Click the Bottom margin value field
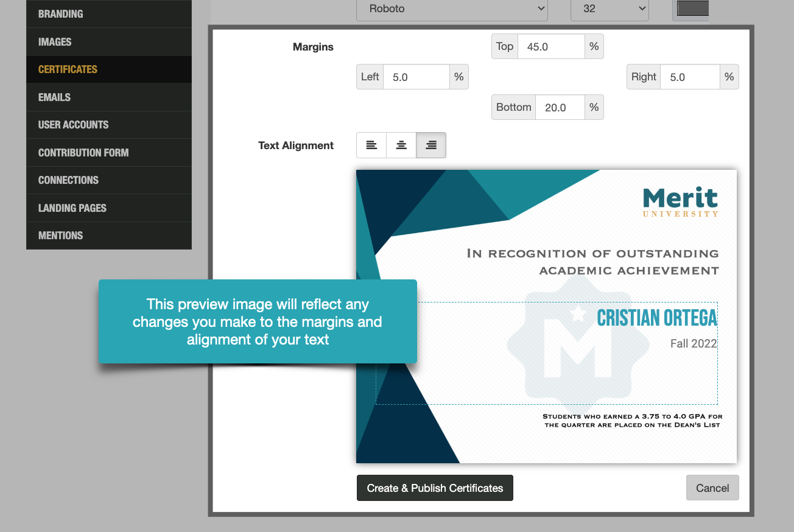 tap(559, 107)
